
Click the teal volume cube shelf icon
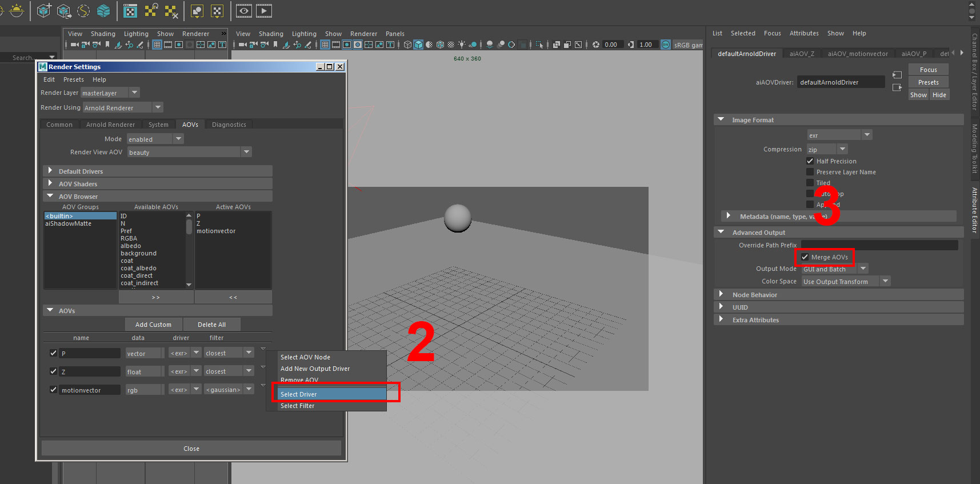coord(103,10)
